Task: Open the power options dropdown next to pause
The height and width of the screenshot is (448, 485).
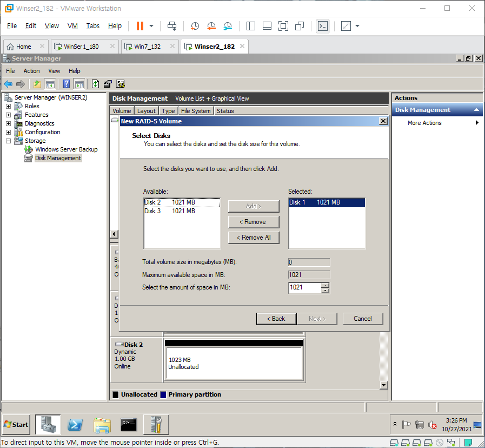Action: tap(151, 26)
